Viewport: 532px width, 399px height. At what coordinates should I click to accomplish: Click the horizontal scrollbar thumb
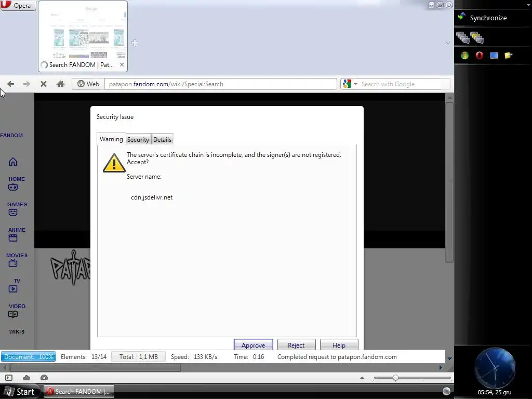pyautogui.click(x=95, y=367)
